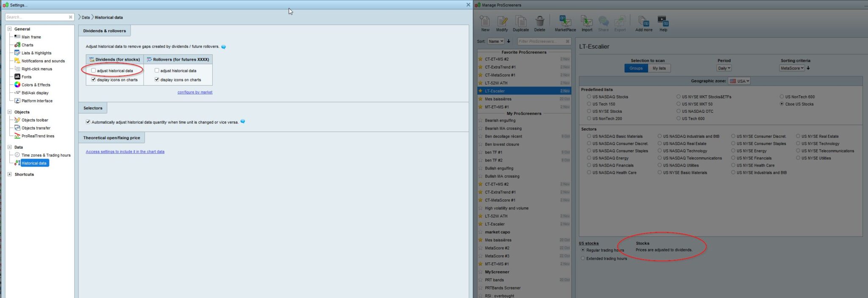
Task: Select Bearish engulfing ProScreener
Action: 524,120
